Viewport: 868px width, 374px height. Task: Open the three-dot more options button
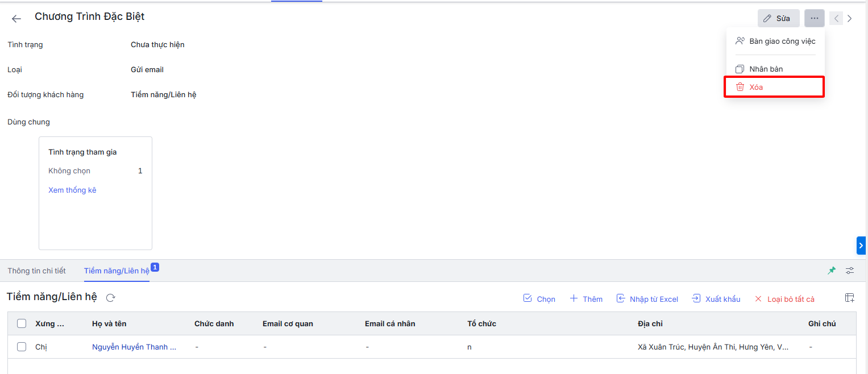(x=814, y=18)
